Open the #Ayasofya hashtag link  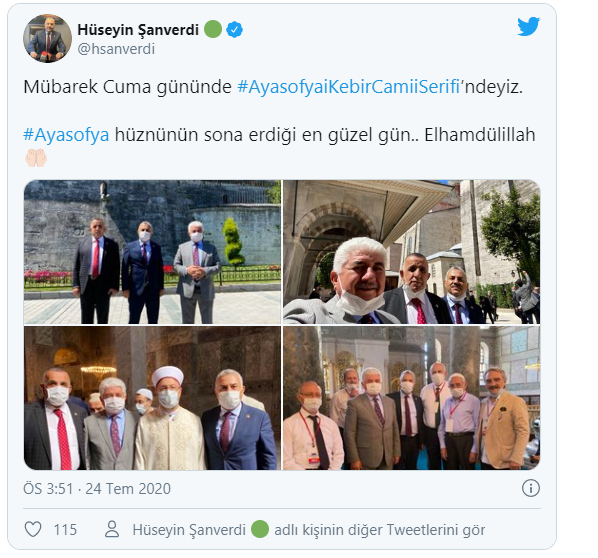tap(66, 135)
